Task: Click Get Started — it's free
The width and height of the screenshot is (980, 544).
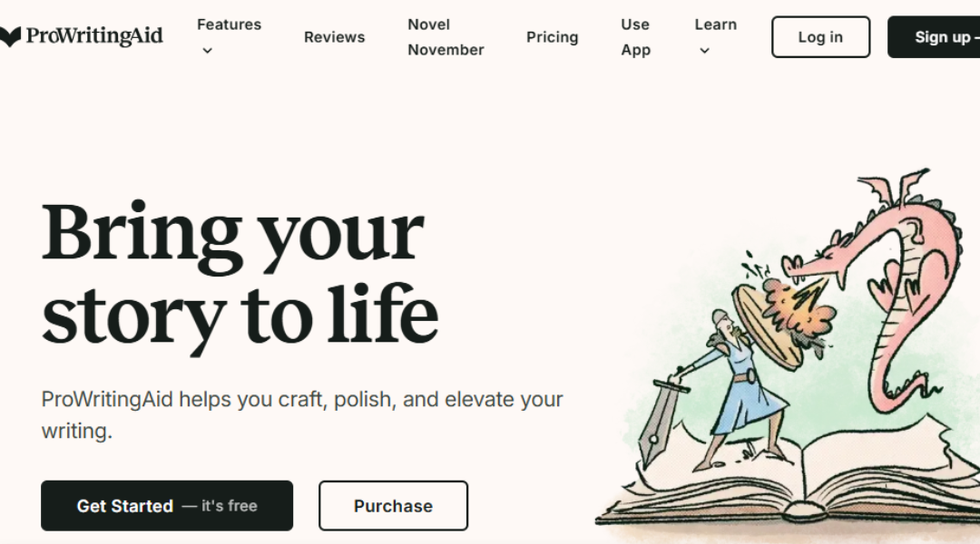Action: pos(167,506)
